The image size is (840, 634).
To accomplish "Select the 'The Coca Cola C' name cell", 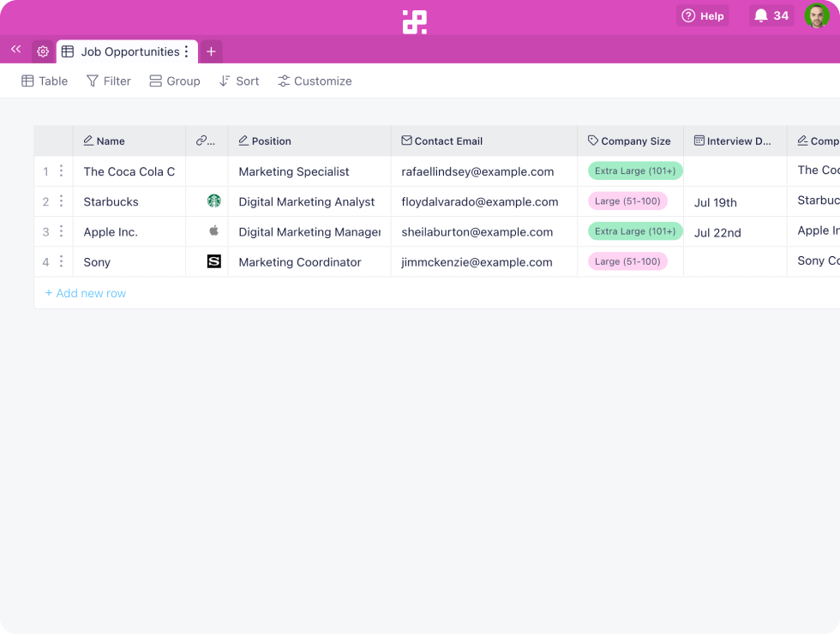I will 129,171.
